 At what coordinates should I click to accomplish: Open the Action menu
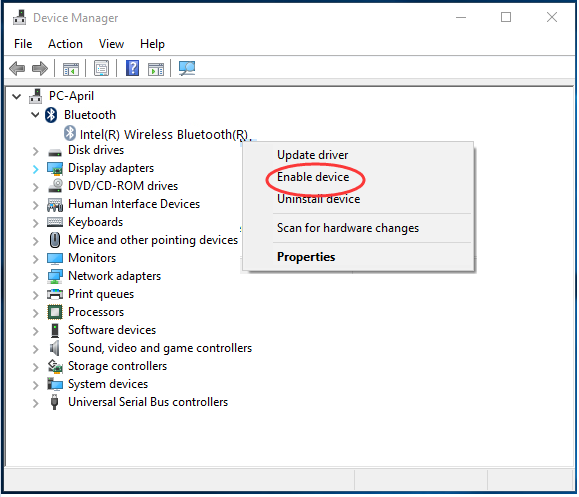[65, 44]
